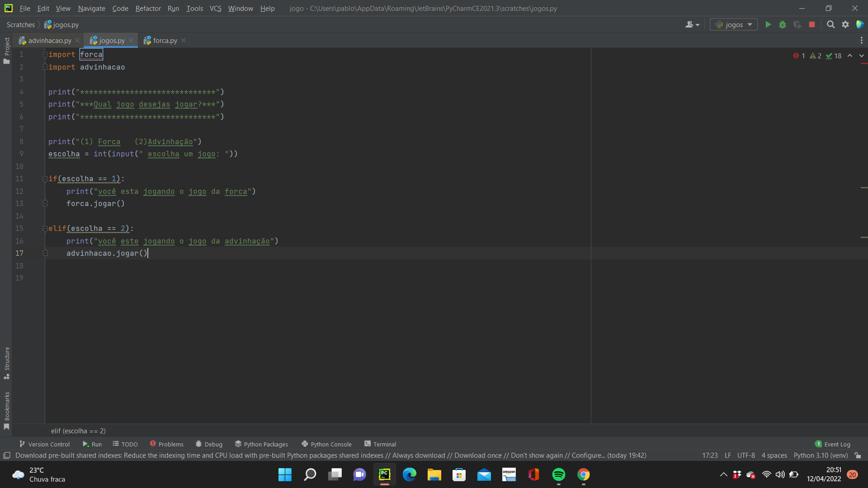This screenshot has height=488, width=868.
Task: Open the advinhacao.py tab
Action: pyautogui.click(x=49, y=40)
